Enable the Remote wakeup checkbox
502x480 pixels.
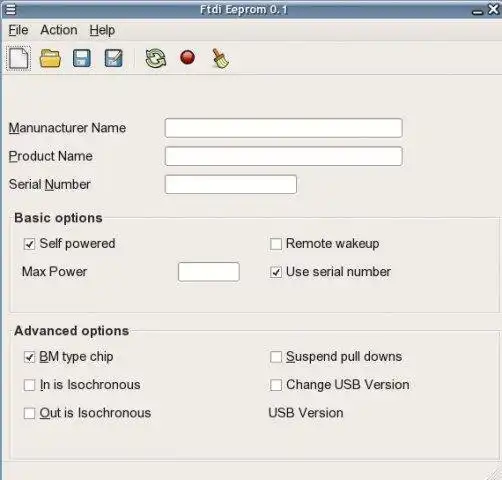point(276,244)
